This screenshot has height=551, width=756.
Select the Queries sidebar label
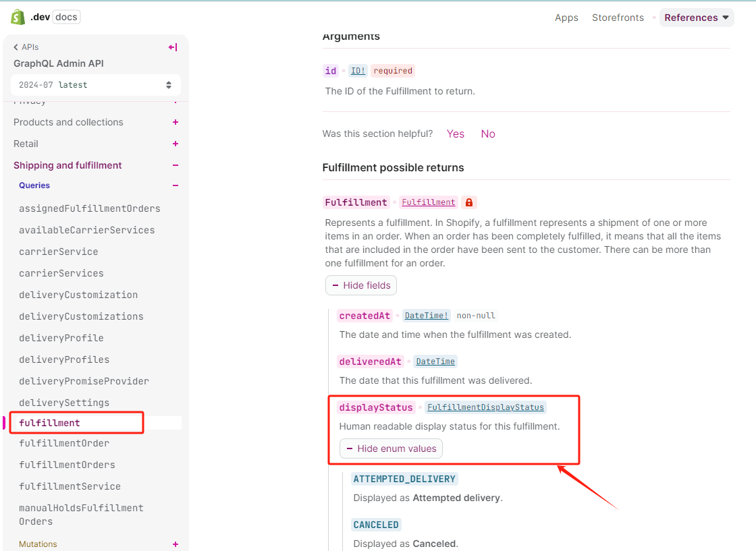point(34,185)
